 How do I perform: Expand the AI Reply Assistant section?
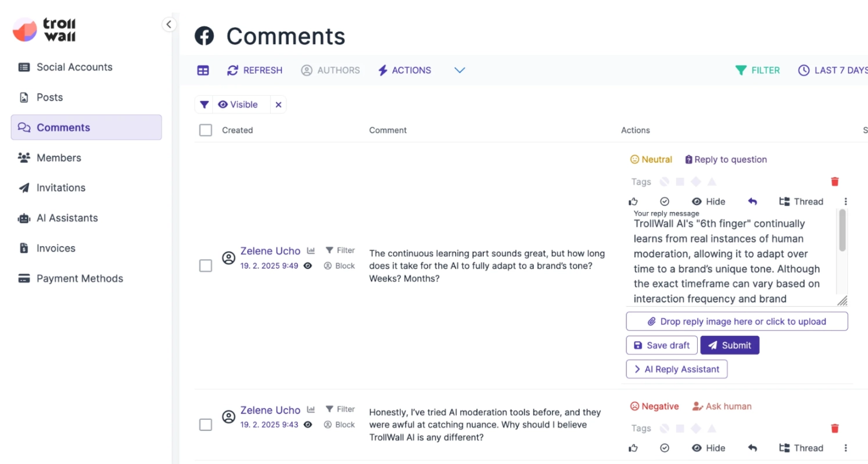(x=676, y=369)
